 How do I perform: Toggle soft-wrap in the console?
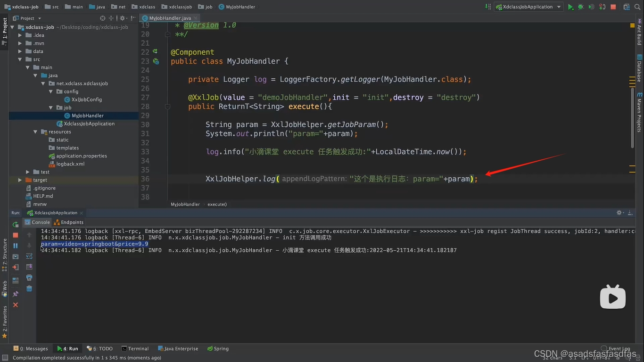point(29,256)
